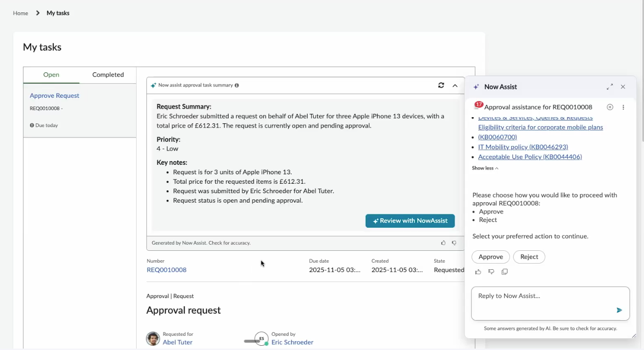Click the Now Assist sparkle logo

[x=476, y=87]
